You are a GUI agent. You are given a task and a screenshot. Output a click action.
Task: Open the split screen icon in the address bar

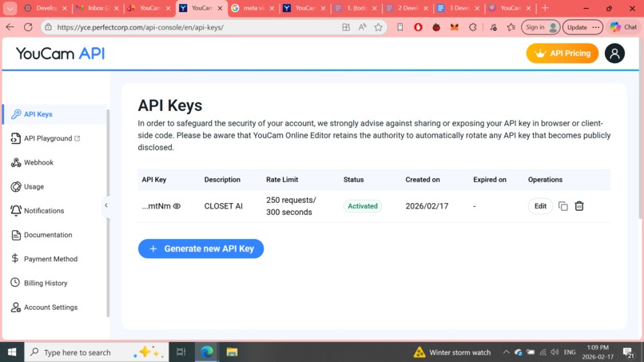346,27
